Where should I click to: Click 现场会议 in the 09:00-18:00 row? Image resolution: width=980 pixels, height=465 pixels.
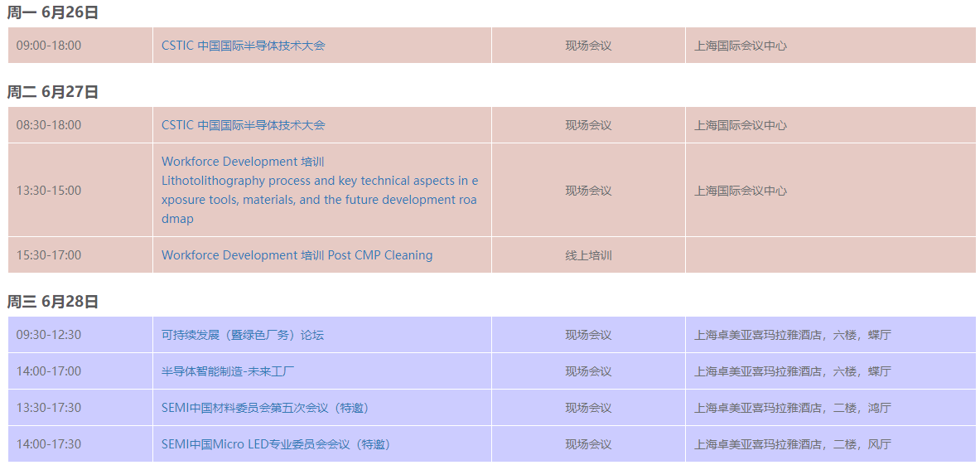(588, 46)
